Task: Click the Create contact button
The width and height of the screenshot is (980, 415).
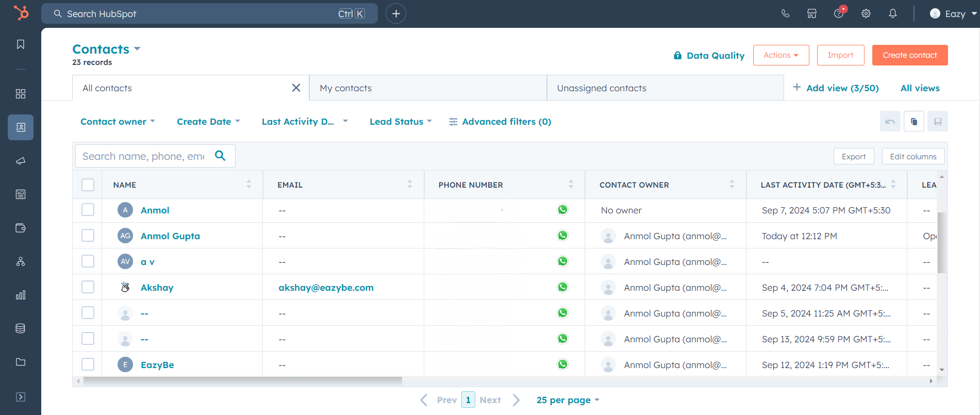Action: tap(910, 55)
